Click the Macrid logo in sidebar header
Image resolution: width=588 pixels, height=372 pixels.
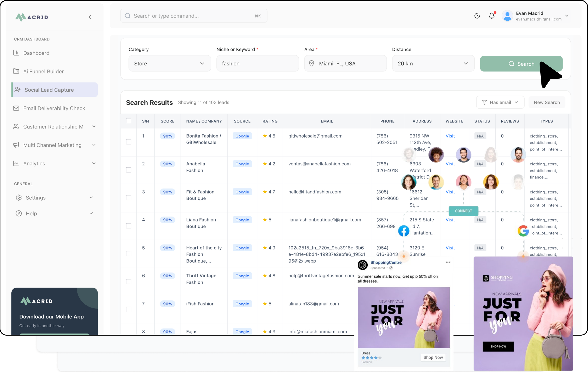click(32, 17)
